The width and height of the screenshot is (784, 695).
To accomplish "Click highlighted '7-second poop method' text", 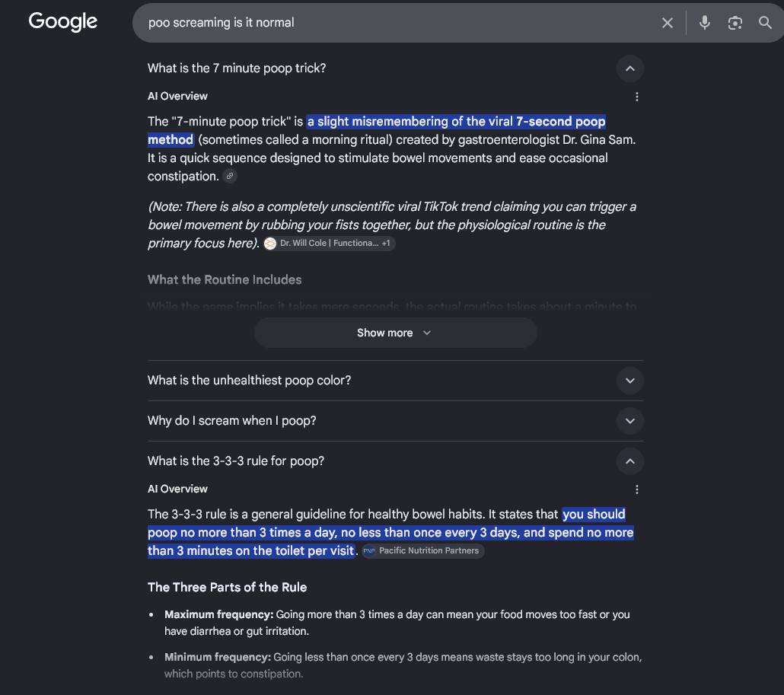I will (560, 122).
